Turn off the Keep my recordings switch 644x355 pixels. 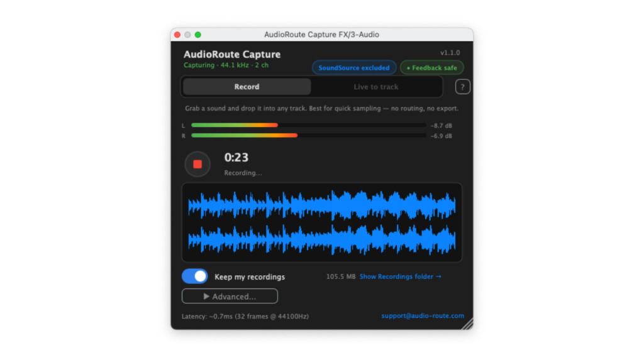[195, 276]
